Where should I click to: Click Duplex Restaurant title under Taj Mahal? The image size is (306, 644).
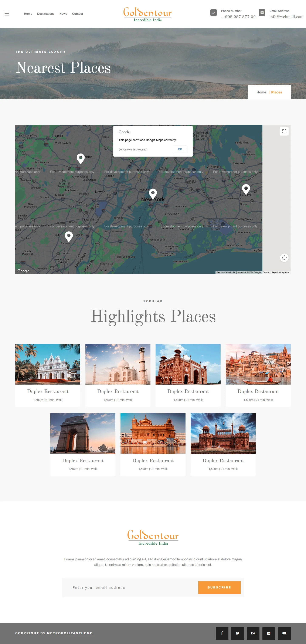click(118, 392)
